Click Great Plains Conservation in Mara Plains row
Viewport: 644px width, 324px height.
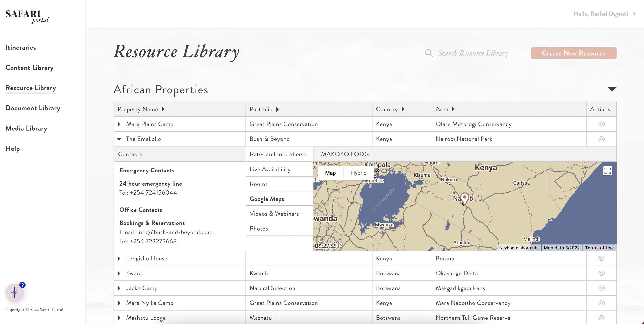[x=283, y=124]
